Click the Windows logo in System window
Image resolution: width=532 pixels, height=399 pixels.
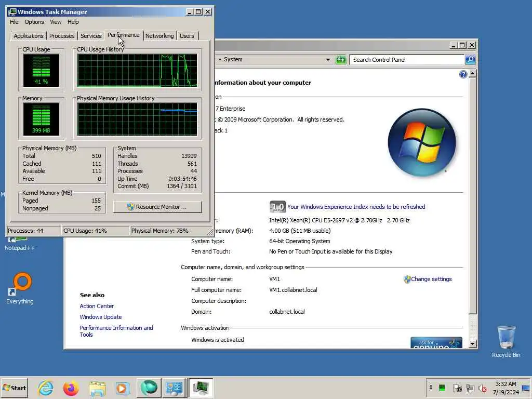(x=422, y=142)
